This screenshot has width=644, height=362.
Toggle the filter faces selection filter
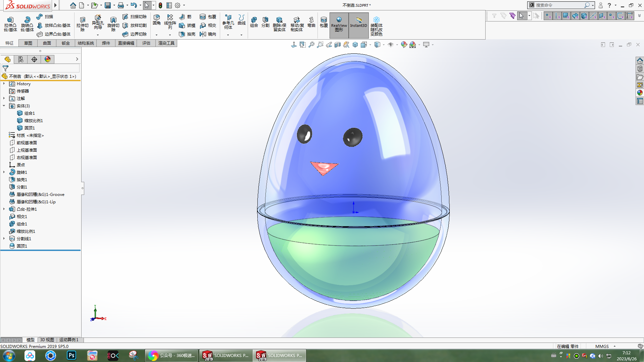point(566,16)
